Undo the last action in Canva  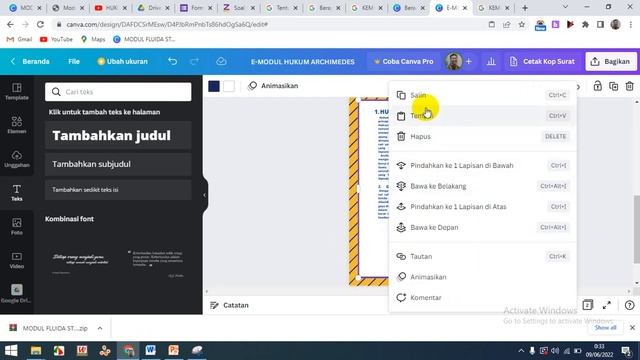coord(172,61)
